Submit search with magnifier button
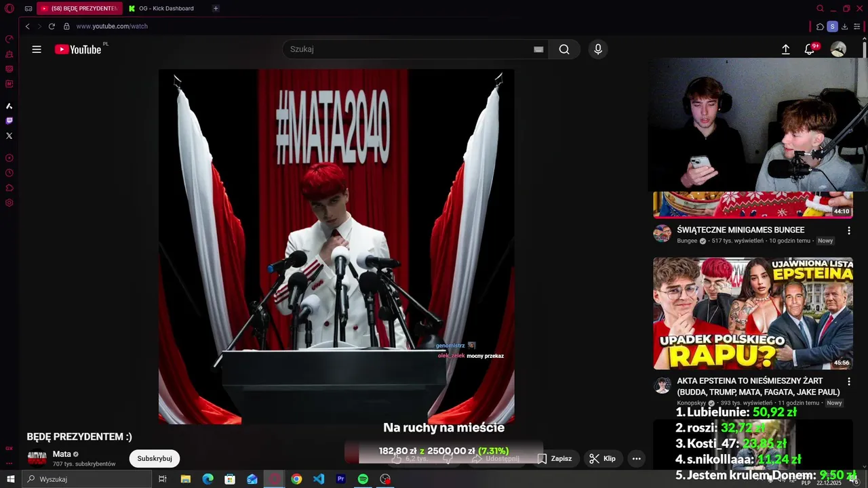Image resolution: width=868 pixels, height=488 pixels. tap(564, 49)
